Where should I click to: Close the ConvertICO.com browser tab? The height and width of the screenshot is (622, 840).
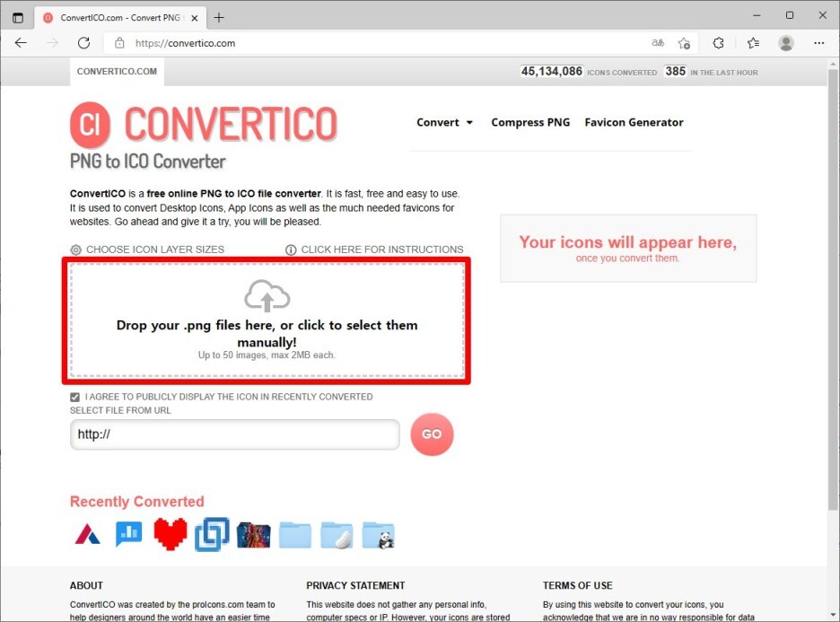point(195,18)
